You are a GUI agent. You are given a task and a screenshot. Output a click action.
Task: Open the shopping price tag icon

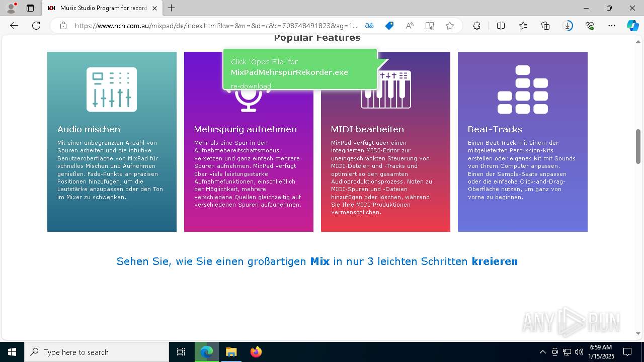[389, 26]
